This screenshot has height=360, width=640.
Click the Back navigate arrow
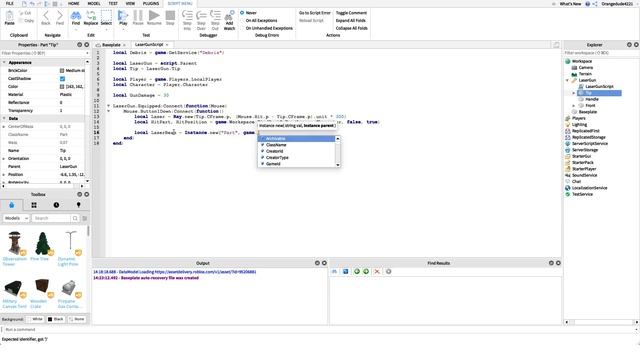tap(46, 16)
